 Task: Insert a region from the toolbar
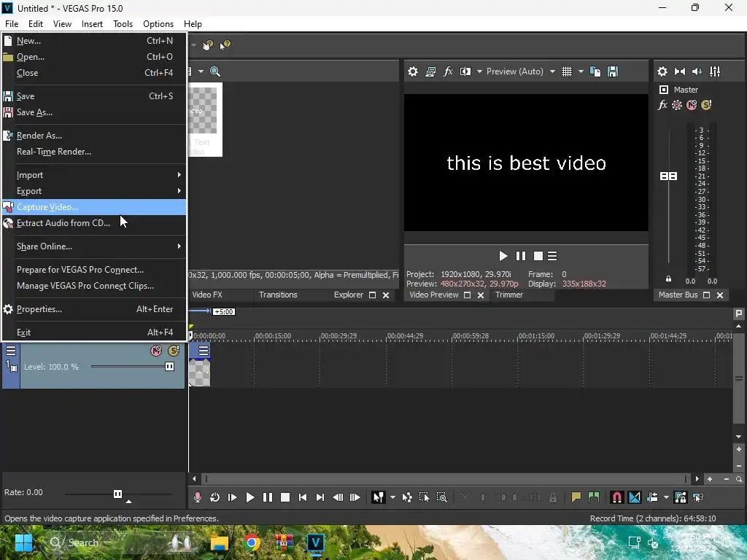pyautogui.click(x=594, y=497)
